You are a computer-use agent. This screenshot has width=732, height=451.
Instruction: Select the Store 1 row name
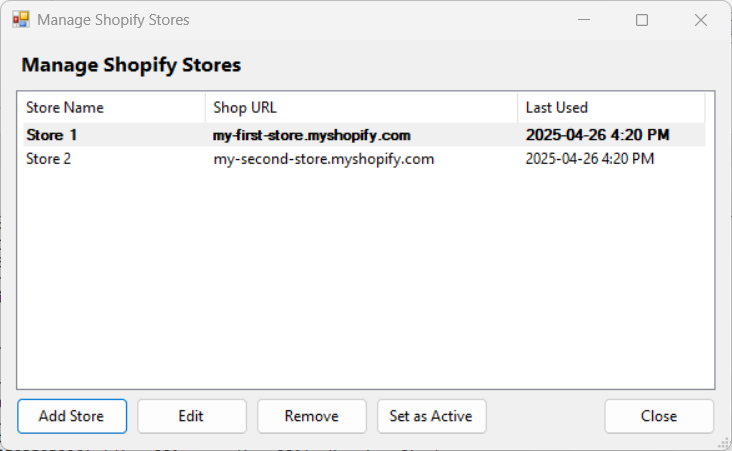tap(51, 135)
